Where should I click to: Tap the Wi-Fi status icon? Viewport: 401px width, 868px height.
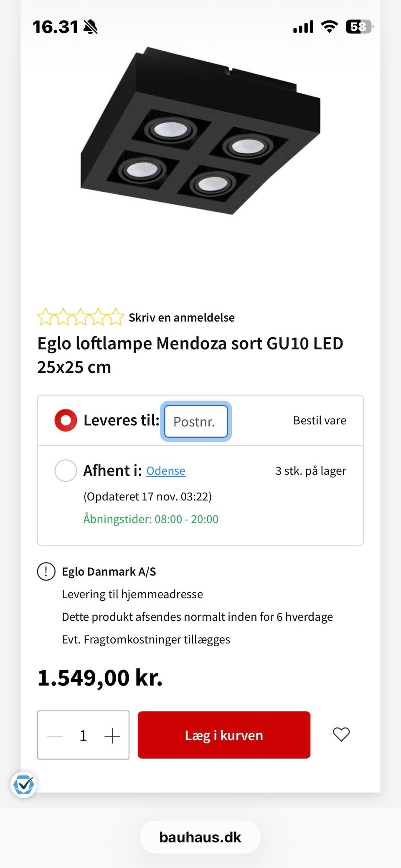tap(329, 27)
